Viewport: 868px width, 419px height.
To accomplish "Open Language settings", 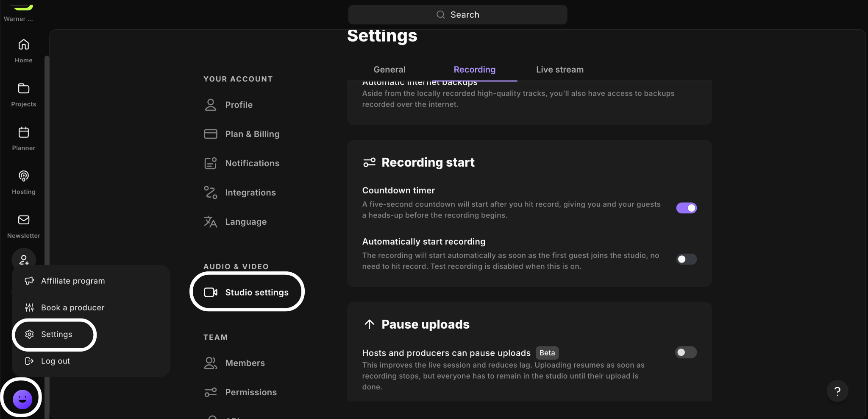I will pos(246,222).
